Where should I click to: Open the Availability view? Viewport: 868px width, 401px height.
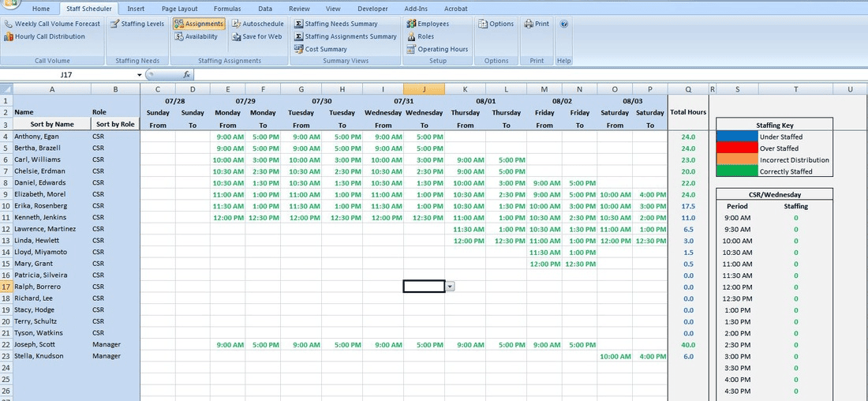[196, 36]
